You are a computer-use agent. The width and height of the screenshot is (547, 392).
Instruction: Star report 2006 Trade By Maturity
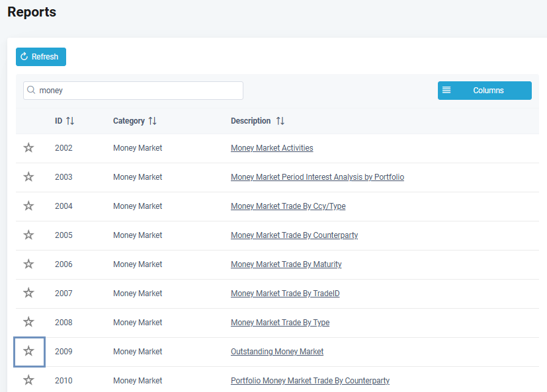[x=28, y=264]
